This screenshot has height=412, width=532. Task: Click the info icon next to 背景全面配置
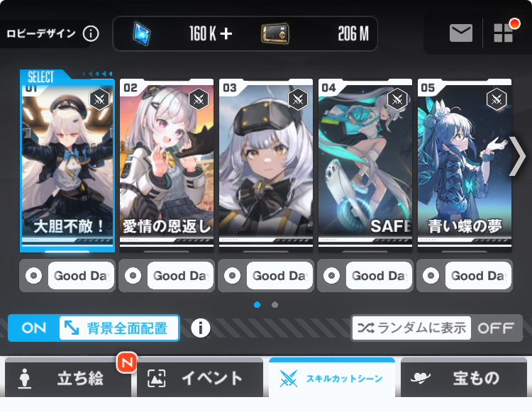(x=201, y=328)
